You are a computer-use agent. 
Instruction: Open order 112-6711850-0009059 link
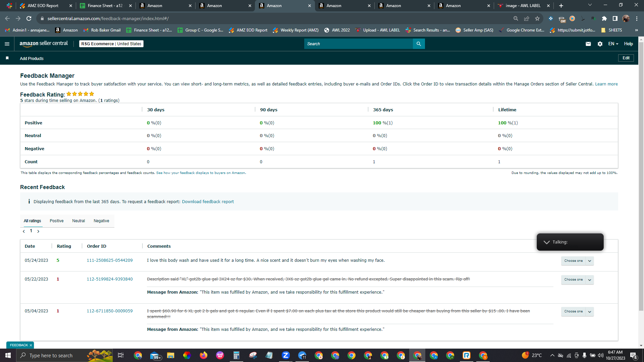point(110,311)
